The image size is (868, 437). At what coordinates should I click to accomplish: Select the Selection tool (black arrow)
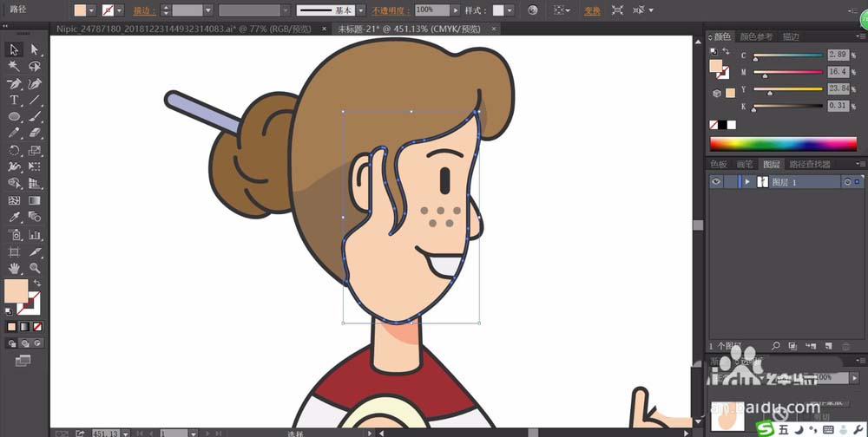pyautogui.click(x=14, y=49)
